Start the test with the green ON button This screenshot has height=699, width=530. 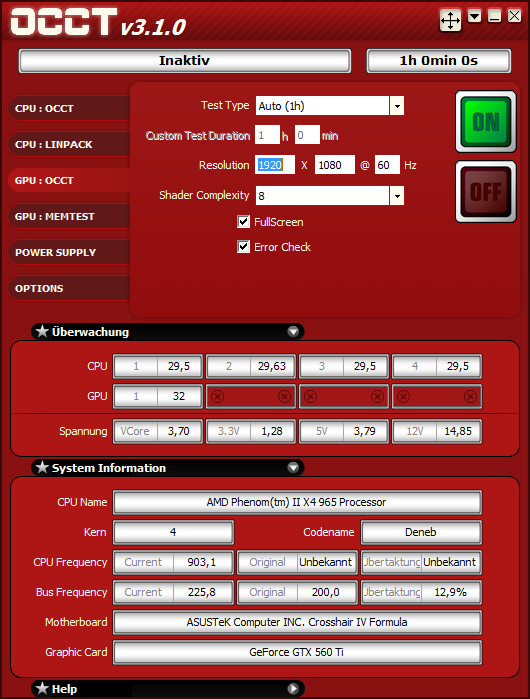485,122
